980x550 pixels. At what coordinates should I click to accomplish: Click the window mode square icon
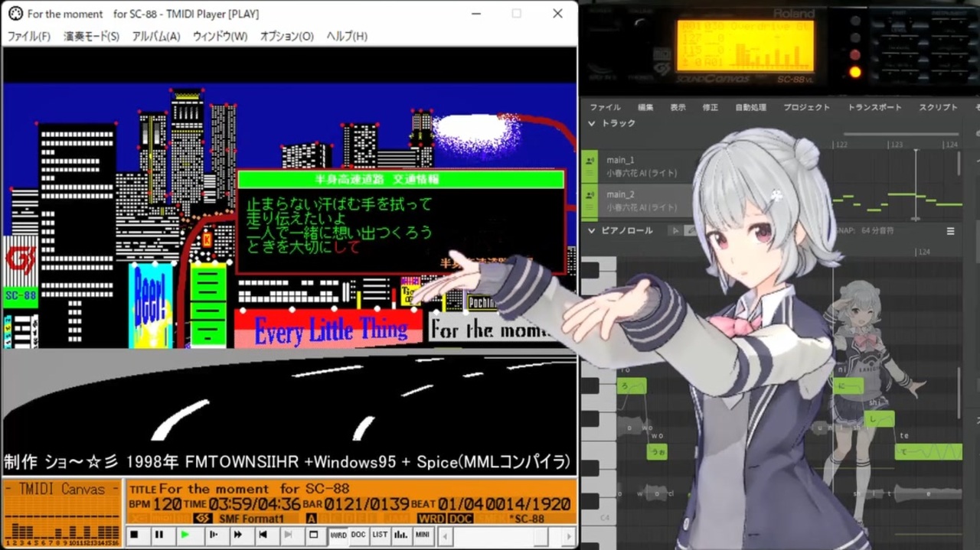point(314,535)
